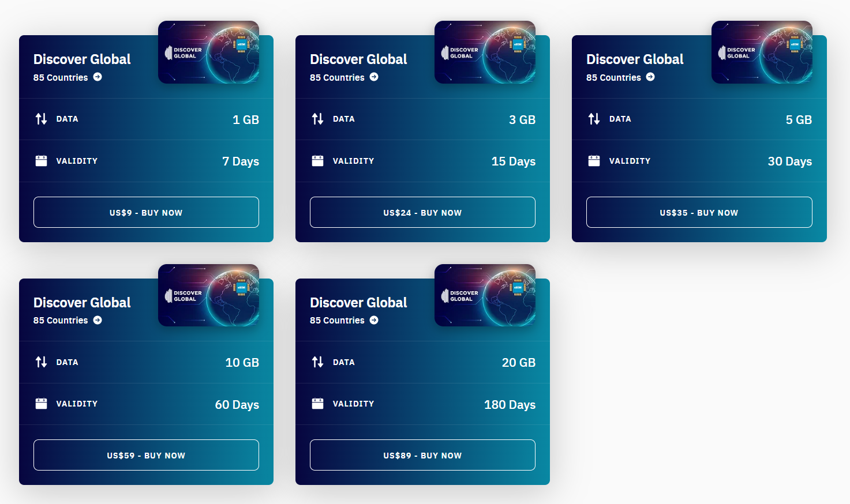
Task: Click the arrow icon beside 85 Countries on 10 GB card
Action: (98, 320)
